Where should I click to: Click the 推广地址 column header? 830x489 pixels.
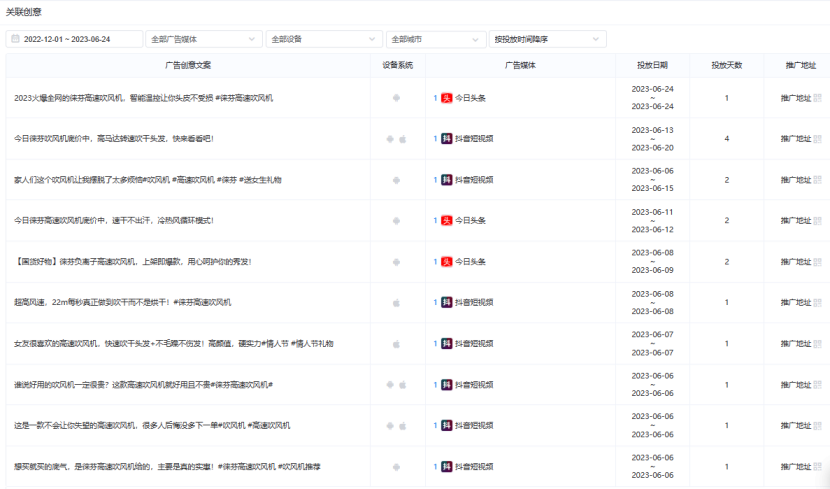(801, 65)
